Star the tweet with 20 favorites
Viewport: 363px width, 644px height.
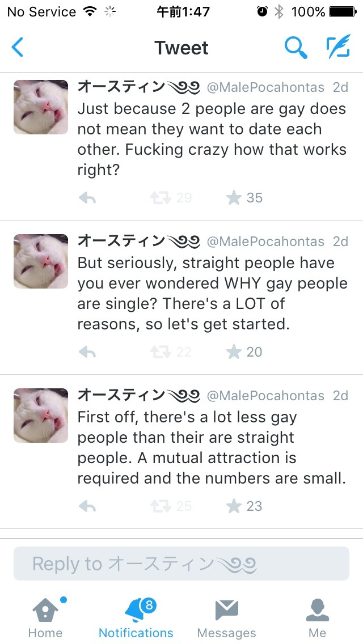tap(234, 352)
